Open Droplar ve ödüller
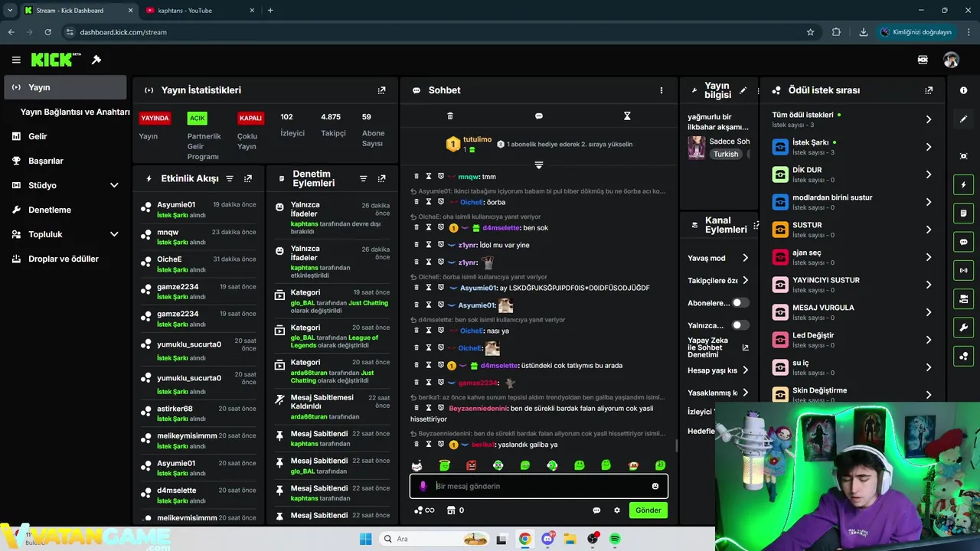This screenshot has width=980, height=551. 65,259
